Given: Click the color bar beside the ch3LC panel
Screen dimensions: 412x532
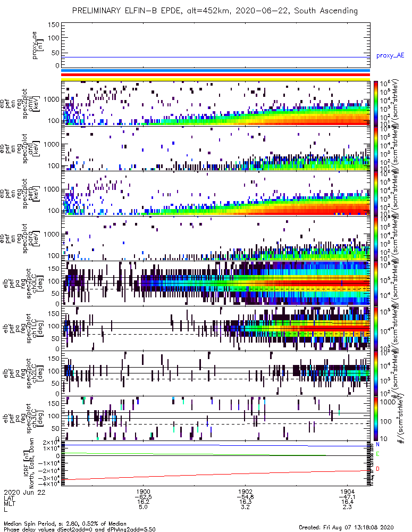Looking at the screenshot, I should (376, 418).
